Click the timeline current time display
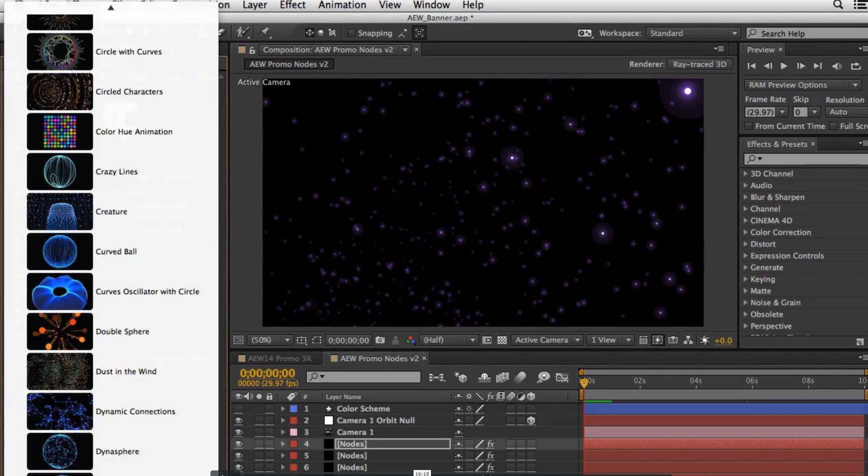The width and height of the screenshot is (868, 476). coord(267,373)
